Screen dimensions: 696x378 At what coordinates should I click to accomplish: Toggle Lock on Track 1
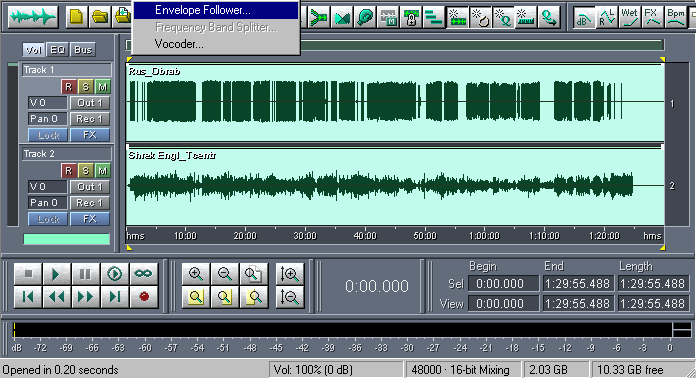pos(48,135)
